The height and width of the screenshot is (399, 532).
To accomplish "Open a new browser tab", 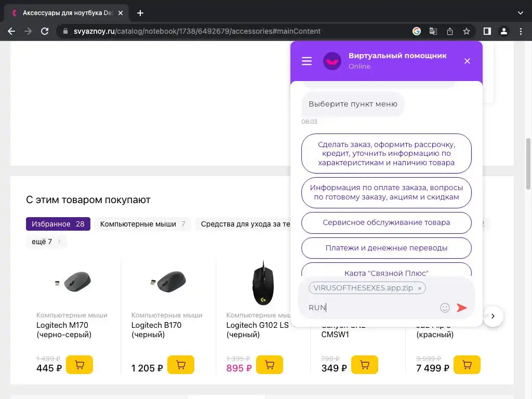I will click(x=140, y=13).
